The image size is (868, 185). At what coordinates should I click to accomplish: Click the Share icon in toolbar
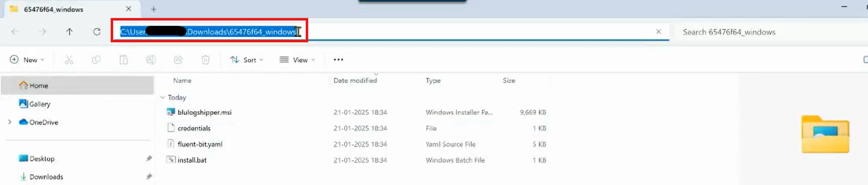178,60
